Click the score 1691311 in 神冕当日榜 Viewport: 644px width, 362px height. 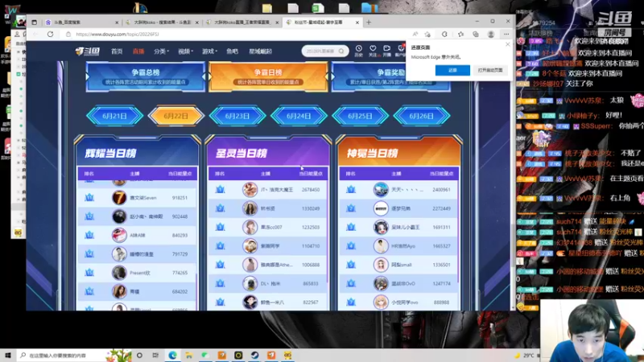click(441, 227)
